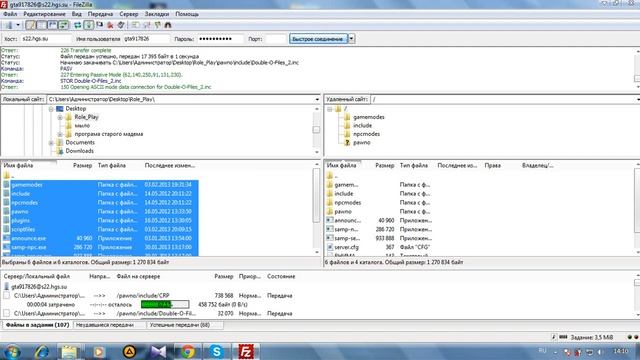Select the мыло folder in local tree

click(x=82, y=126)
